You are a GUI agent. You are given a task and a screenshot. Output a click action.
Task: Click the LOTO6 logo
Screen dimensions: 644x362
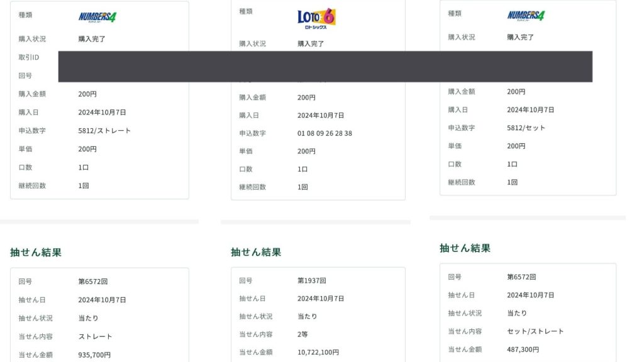point(316,17)
